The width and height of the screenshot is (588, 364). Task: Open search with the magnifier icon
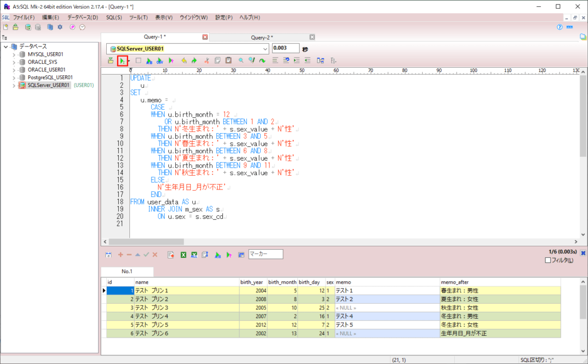241,60
